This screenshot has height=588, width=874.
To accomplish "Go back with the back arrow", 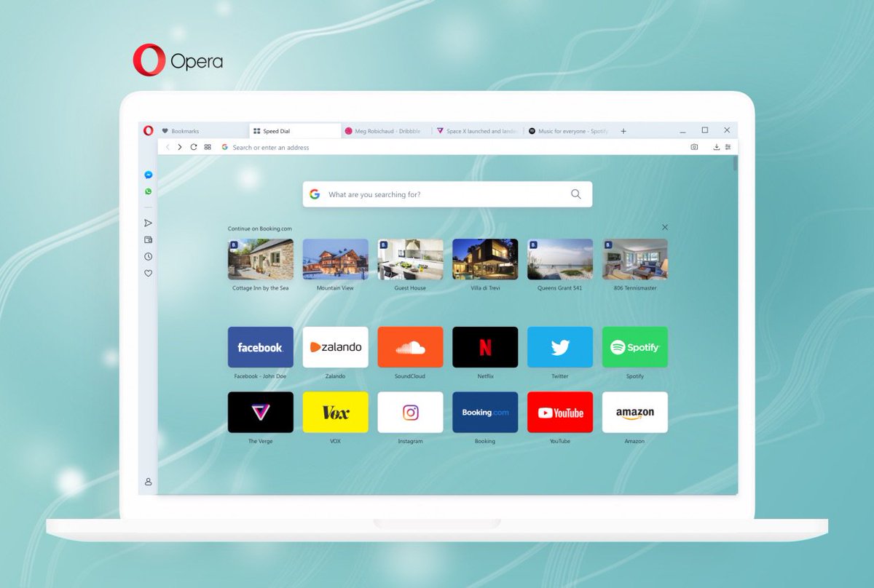I will [168, 147].
